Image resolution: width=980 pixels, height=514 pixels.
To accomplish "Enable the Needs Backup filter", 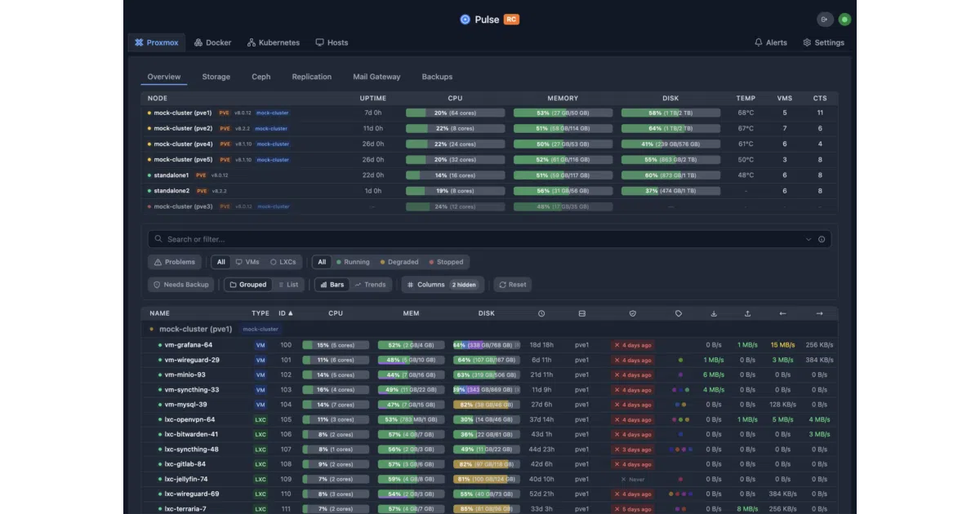I will 180,285.
